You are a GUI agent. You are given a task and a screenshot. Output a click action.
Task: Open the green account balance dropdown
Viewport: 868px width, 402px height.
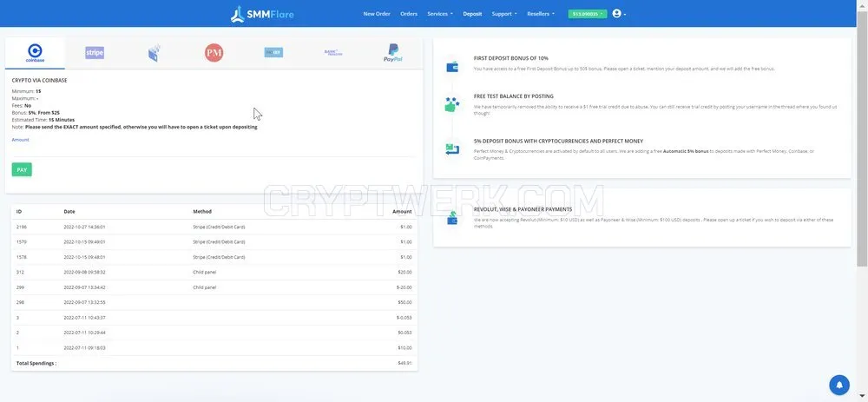click(x=588, y=14)
